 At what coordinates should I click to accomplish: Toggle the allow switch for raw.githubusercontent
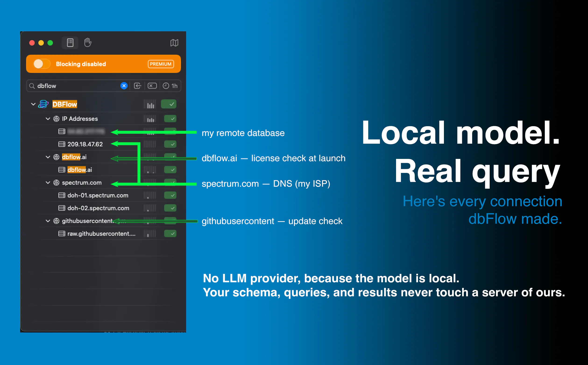click(x=170, y=234)
